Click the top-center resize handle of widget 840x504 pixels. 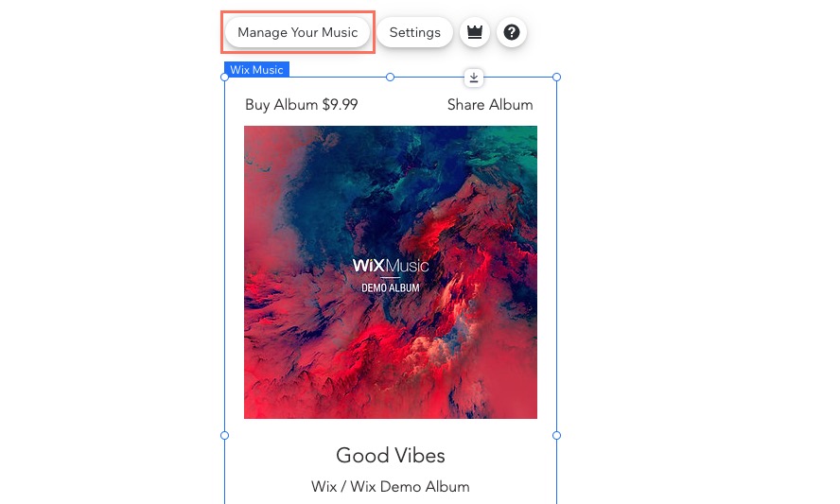tap(390, 78)
